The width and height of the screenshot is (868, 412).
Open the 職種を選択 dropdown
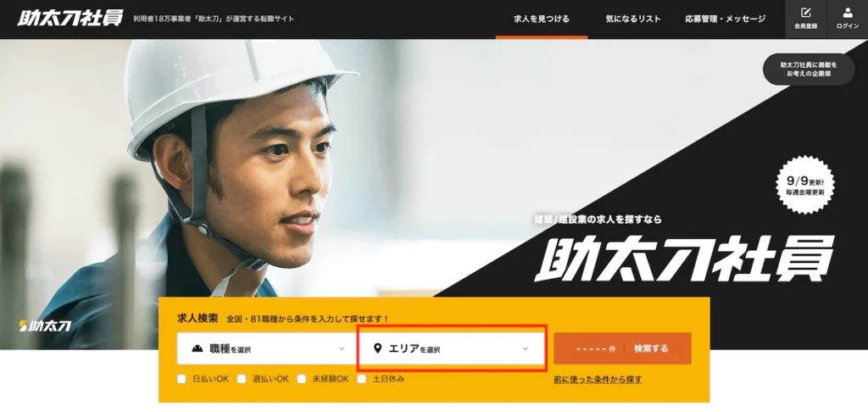267,348
